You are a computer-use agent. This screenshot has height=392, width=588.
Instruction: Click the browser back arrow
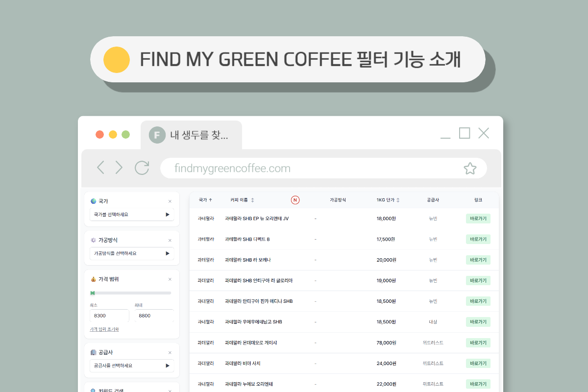tap(100, 168)
